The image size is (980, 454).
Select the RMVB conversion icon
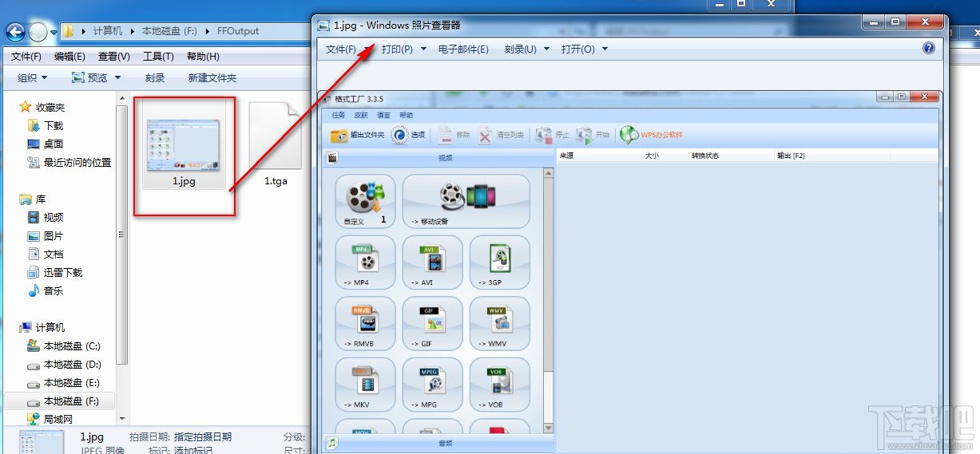(x=365, y=323)
